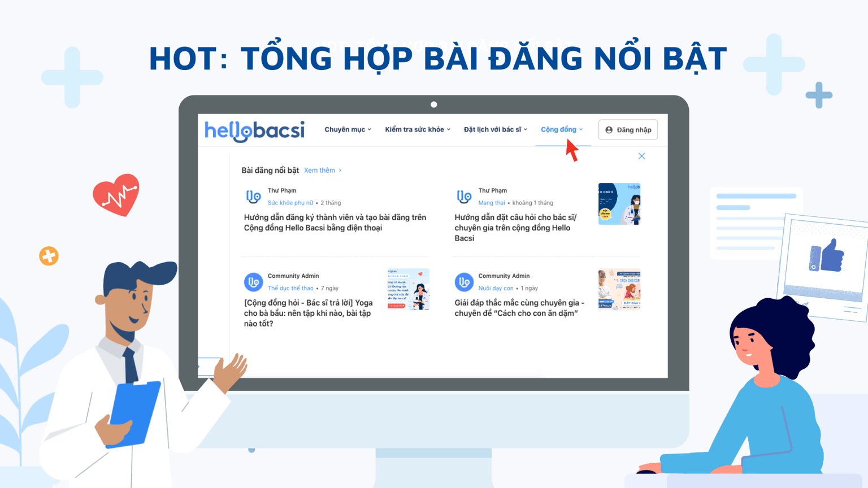
Task: Click the hellobacsi logo
Action: [x=254, y=130]
